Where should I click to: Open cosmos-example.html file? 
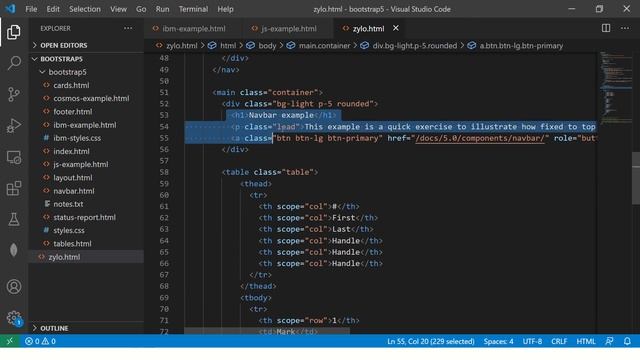91,98
